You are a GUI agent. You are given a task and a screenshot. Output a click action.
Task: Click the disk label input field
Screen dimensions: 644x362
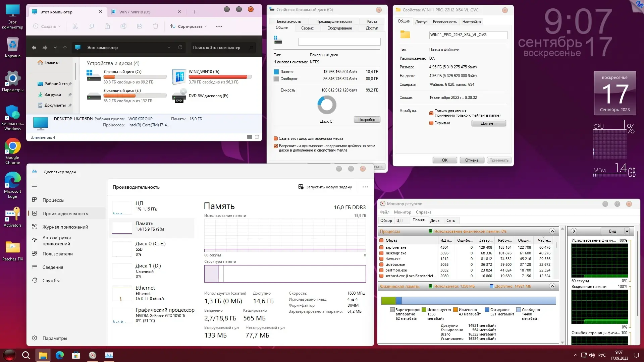(339, 42)
